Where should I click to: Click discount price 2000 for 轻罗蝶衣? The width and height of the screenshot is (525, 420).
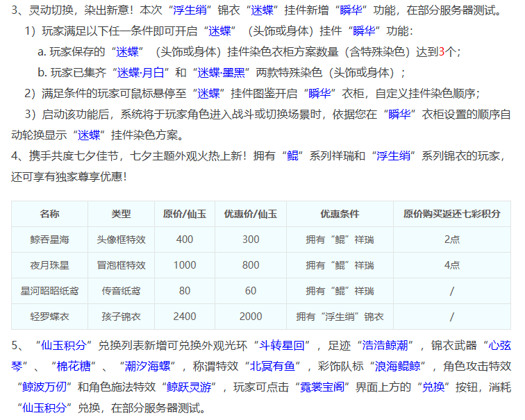click(251, 317)
